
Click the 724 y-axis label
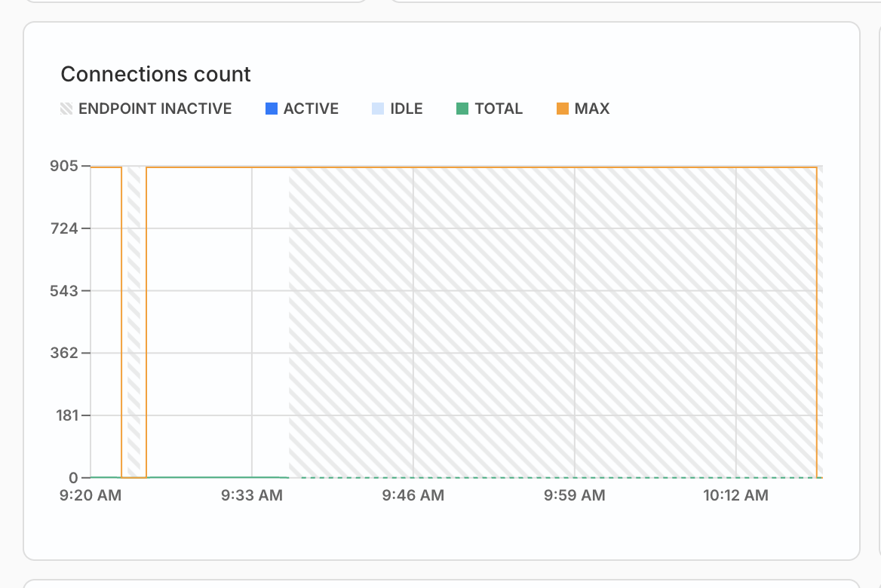pos(64,228)
